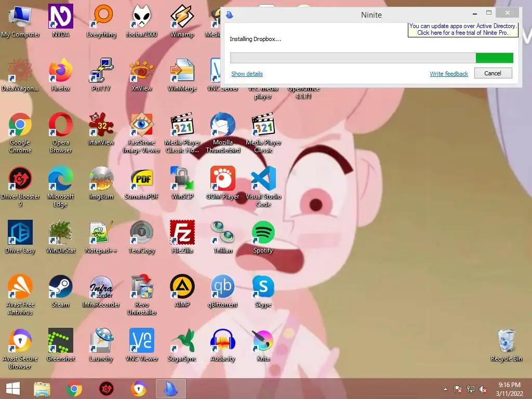Viewport: 532px width, 399px height.
Task: Select the Launchy shortcut
Action: click(101, 345)
